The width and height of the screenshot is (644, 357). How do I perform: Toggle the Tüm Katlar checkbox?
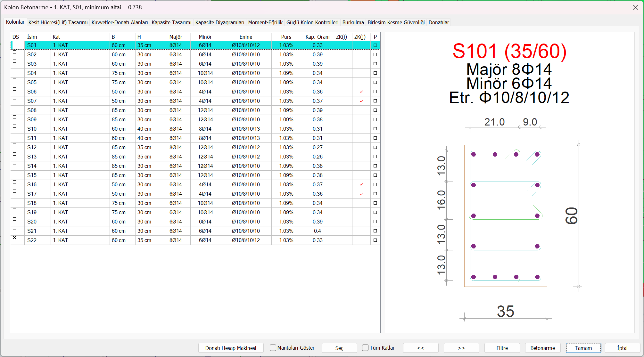click(365, 348)
